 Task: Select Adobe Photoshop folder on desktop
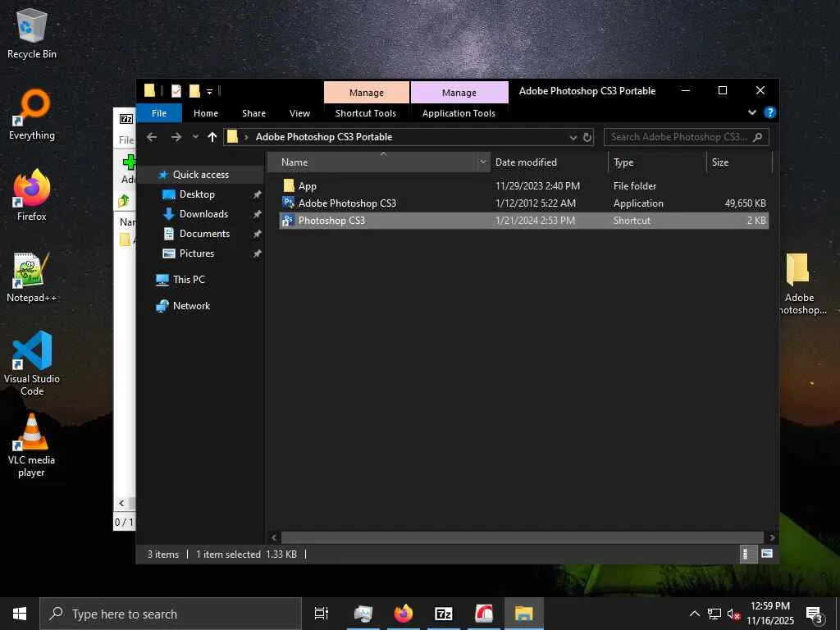coord(798,284)
